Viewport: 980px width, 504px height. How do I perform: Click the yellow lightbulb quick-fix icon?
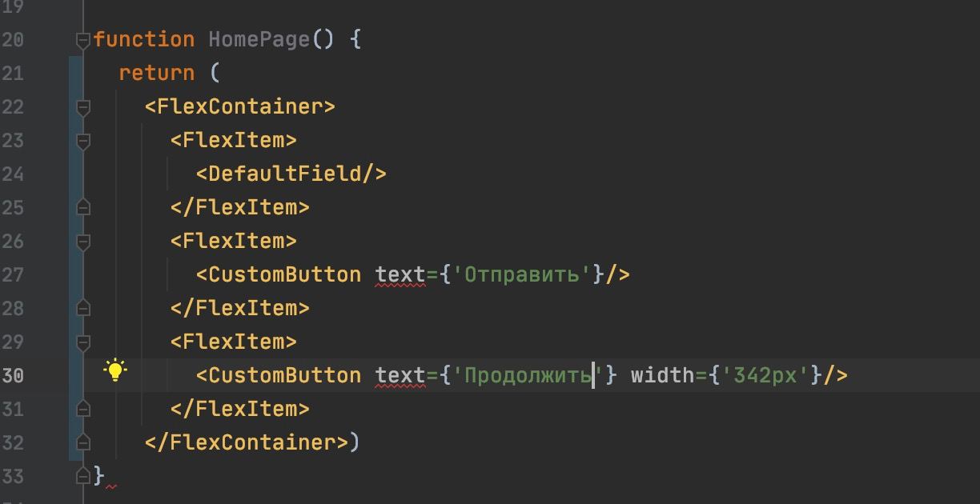(115, 370)
